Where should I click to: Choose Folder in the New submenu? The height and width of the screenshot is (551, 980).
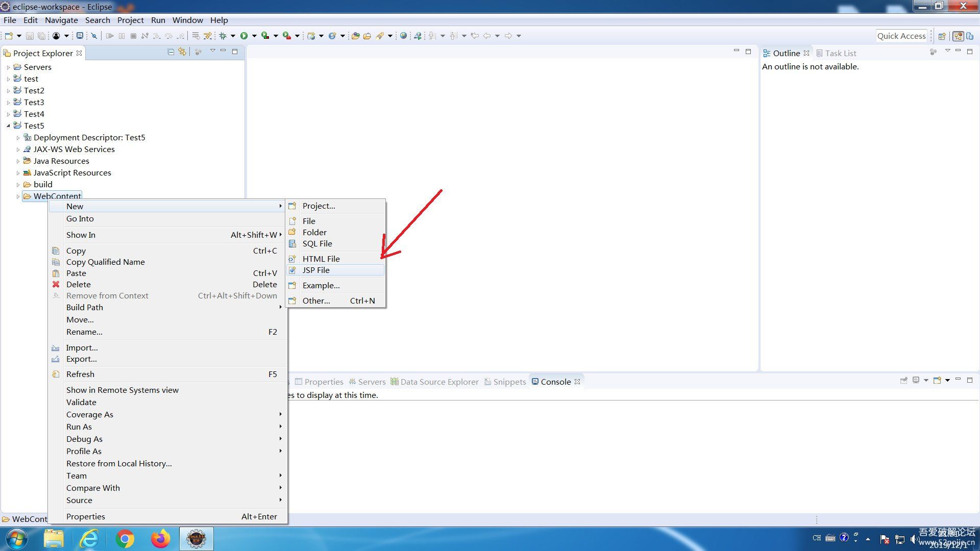[x=335, y=232]
